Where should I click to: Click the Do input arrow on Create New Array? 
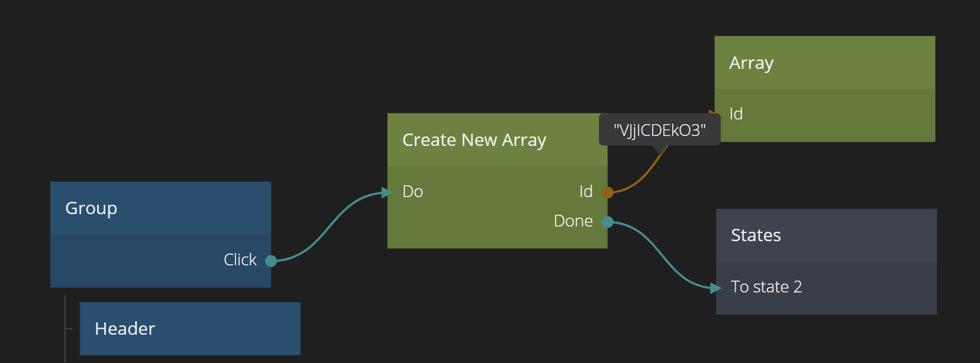click(386, 192)
